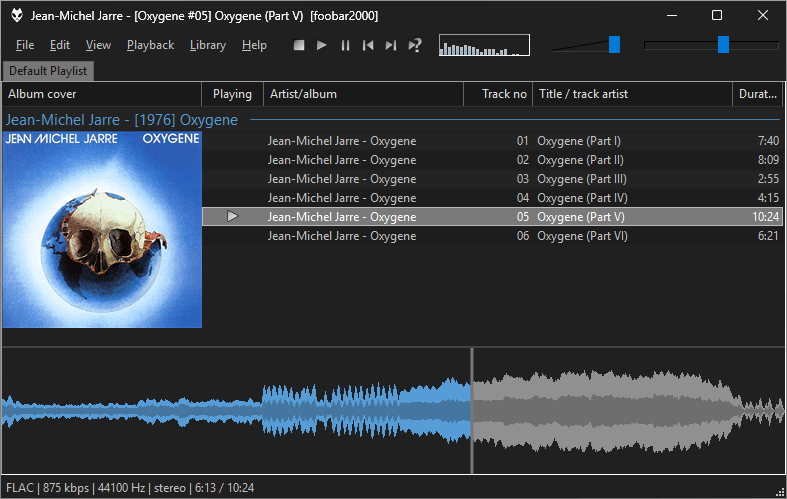
Task: Click the Duration column header
Action: pos(758,94)
